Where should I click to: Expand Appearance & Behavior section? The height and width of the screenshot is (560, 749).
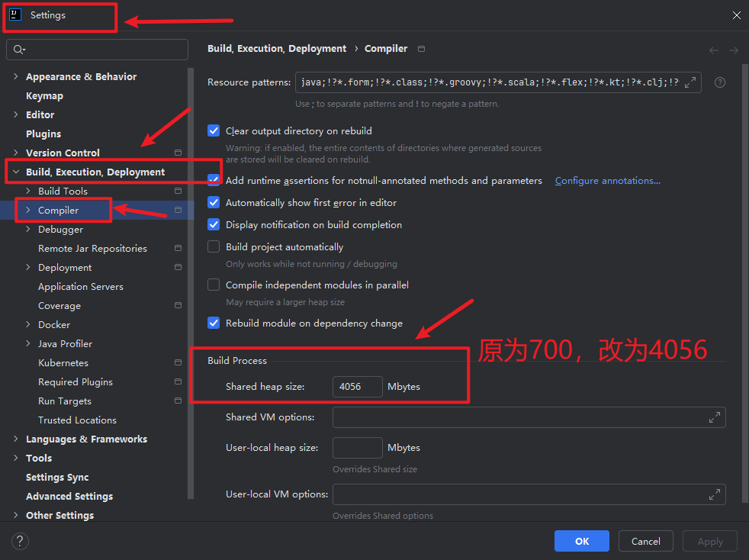[x=16, y=76]
